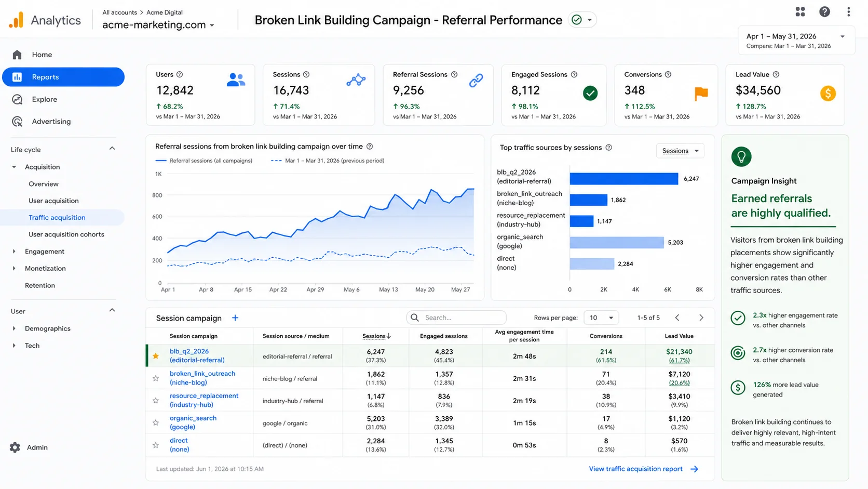
Task: Click the Analytics logo icon
Action: pos(16,20)
